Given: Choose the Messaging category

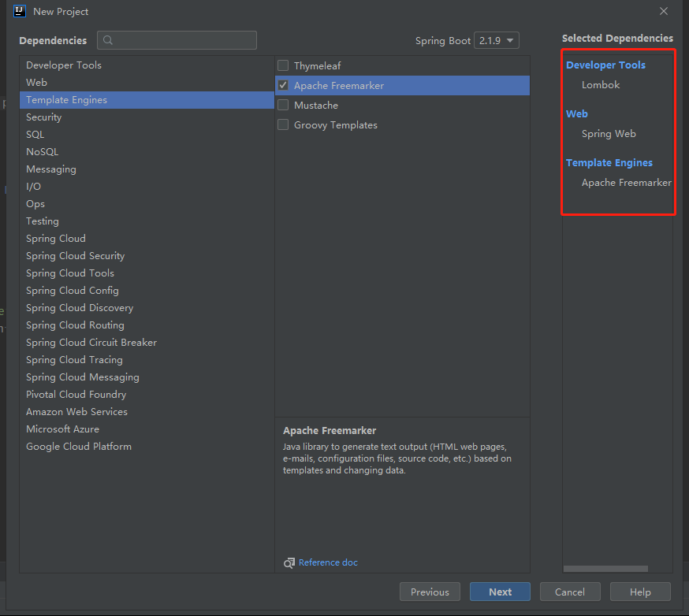Looking at the screenshot, I should click(147, 169).
